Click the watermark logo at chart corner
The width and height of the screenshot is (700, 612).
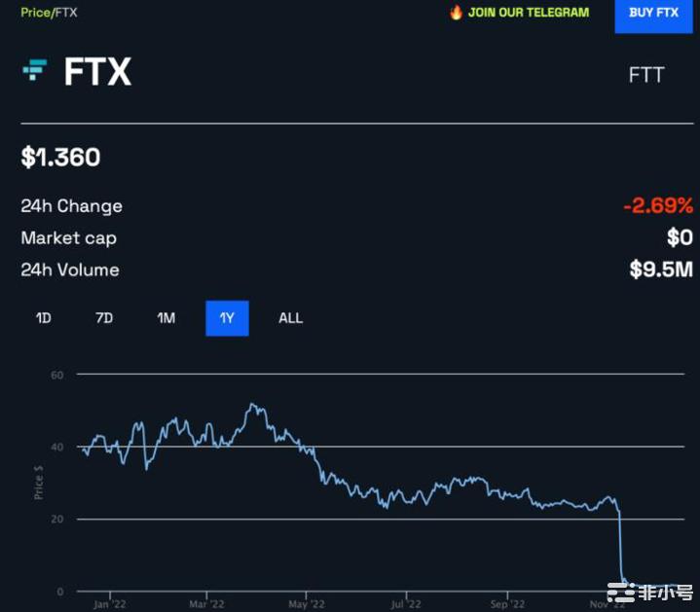pyautogui.click(x=649, y=591)
